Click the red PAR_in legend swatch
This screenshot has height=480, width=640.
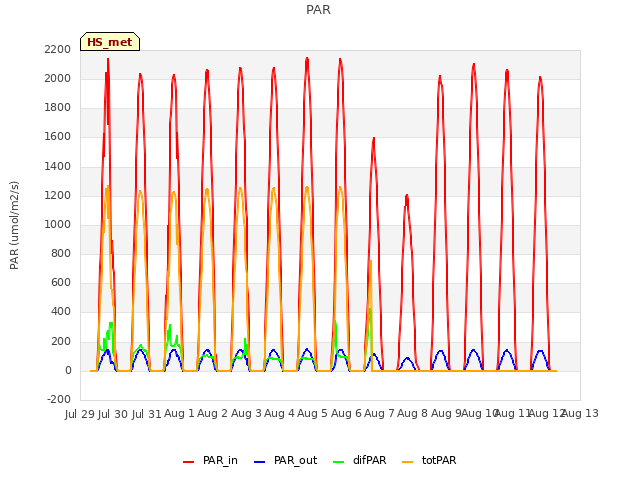pyautogui.click(x=188, y=461)
